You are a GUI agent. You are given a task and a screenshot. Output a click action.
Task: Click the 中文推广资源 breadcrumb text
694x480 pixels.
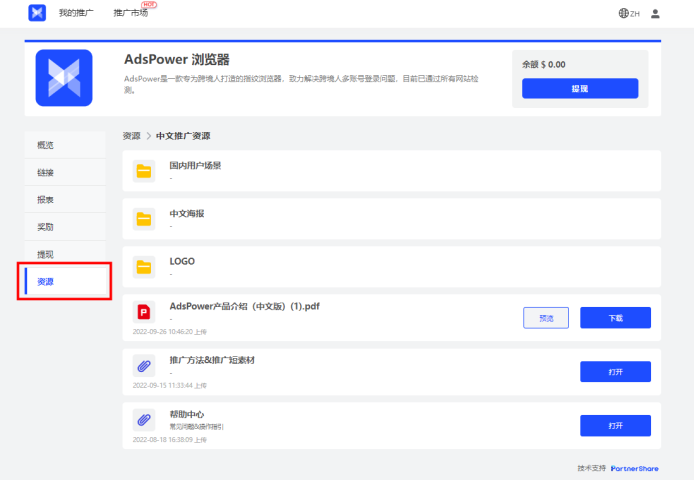pyautogui.click(x=183, y=136)
